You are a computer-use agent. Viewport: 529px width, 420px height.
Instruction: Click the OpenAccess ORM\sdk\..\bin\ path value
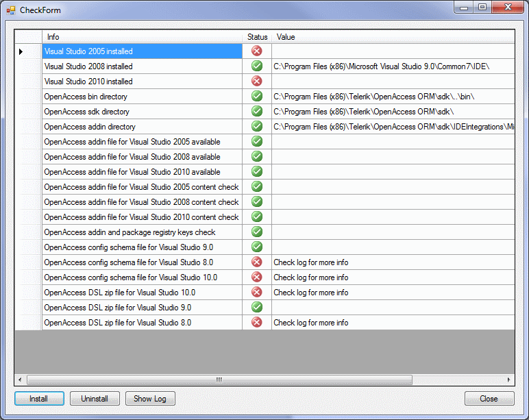(393, 97)
